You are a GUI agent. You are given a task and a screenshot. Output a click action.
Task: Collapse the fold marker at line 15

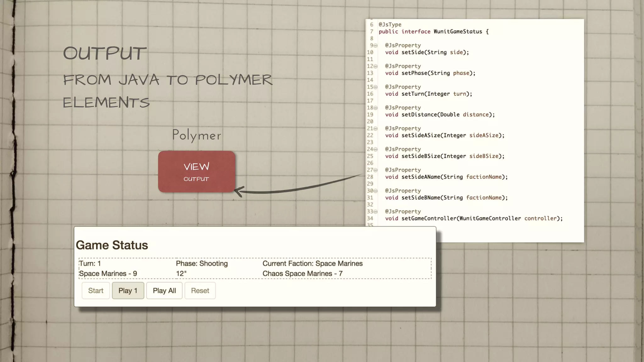(375, 87)
